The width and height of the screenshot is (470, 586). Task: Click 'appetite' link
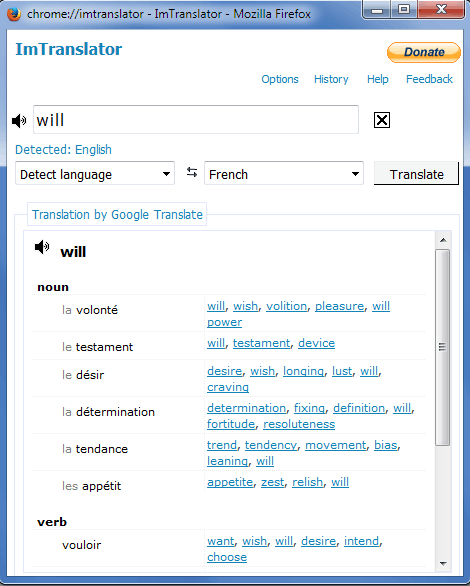pos(230,482)
